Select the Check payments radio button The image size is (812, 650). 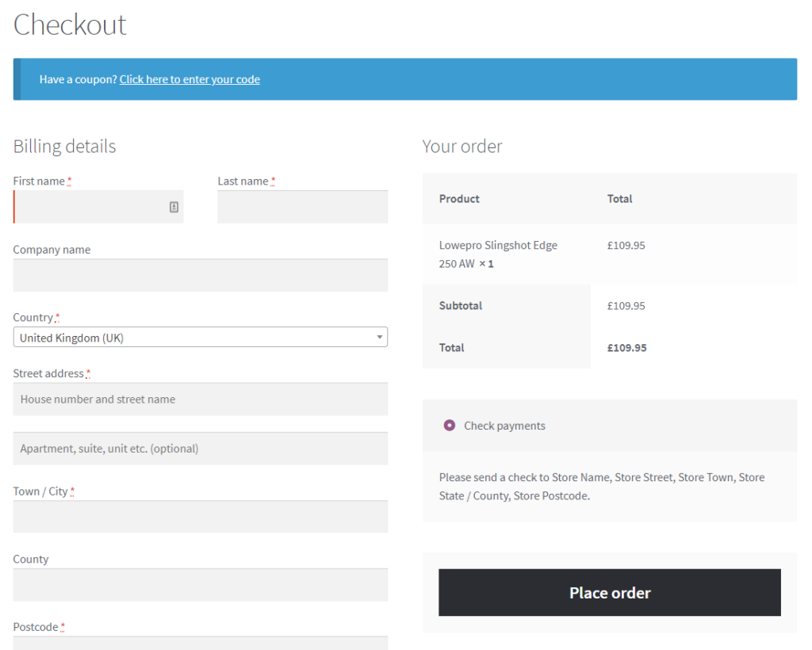pos(448,426)
